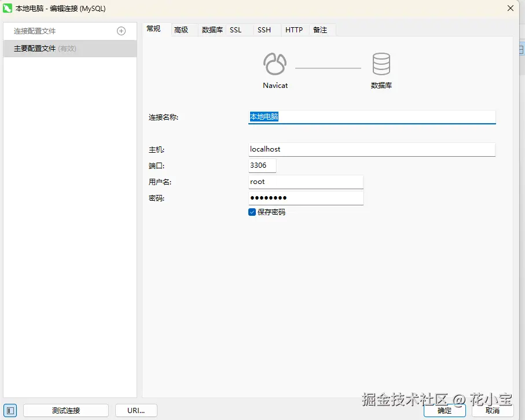The height and width of the screenshot is (420, 525).
Task: Focus the 连接名称 input field
Action: (x=372, y=117)
